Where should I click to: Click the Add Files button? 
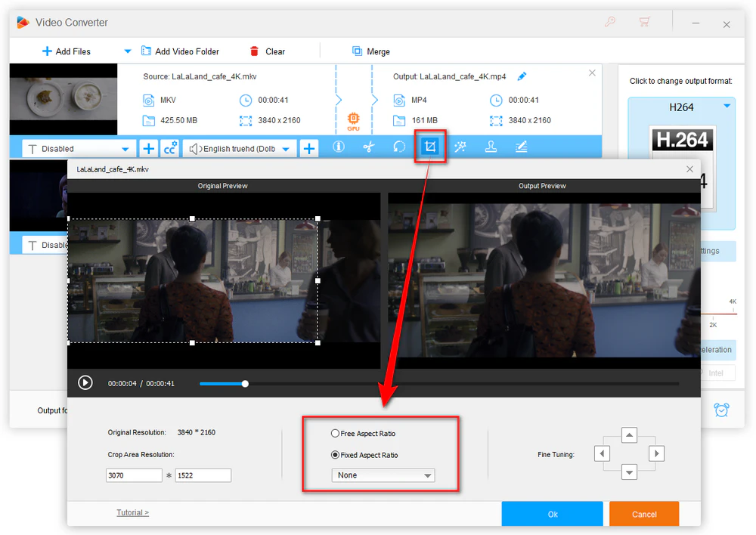(67, 51)
